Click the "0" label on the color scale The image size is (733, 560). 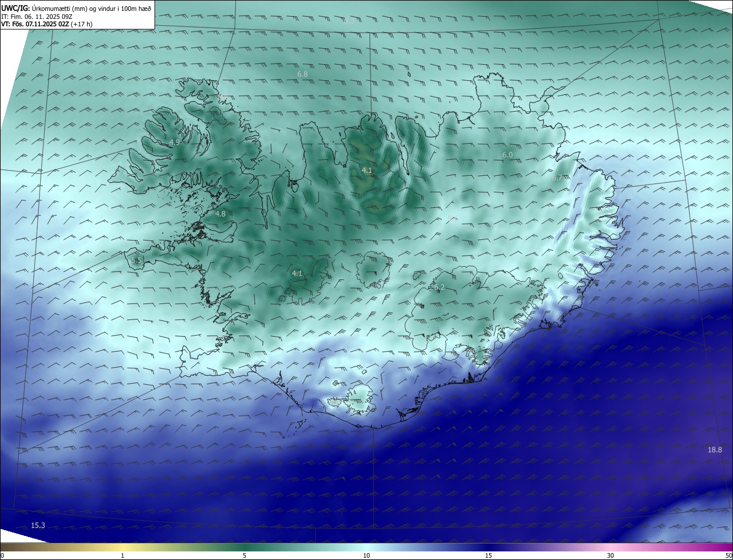2,555
